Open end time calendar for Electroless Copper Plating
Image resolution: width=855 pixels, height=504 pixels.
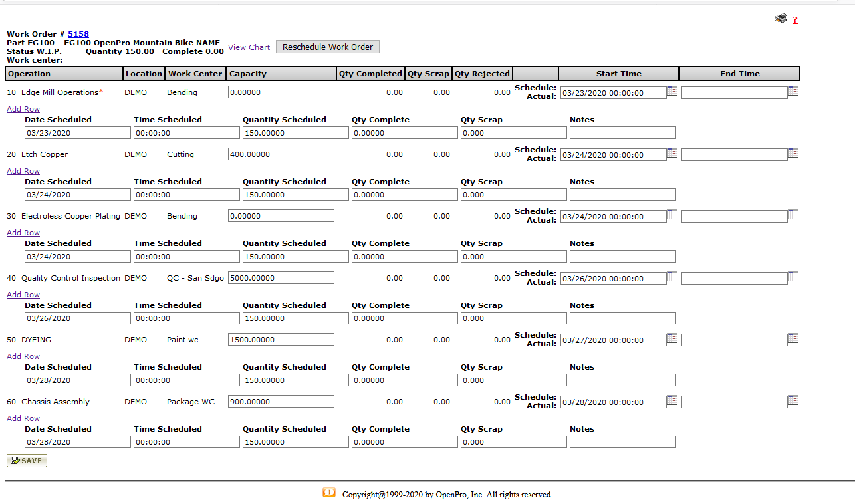point(793,215)
